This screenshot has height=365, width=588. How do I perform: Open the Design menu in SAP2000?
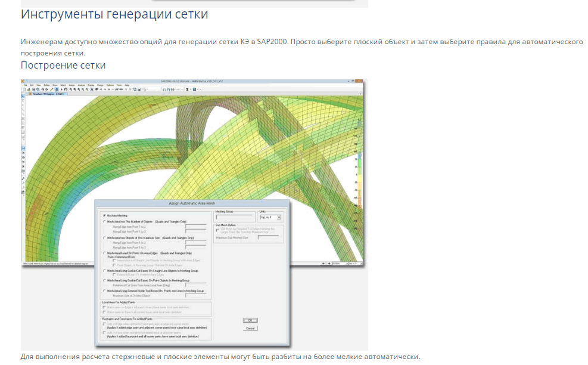101,85
